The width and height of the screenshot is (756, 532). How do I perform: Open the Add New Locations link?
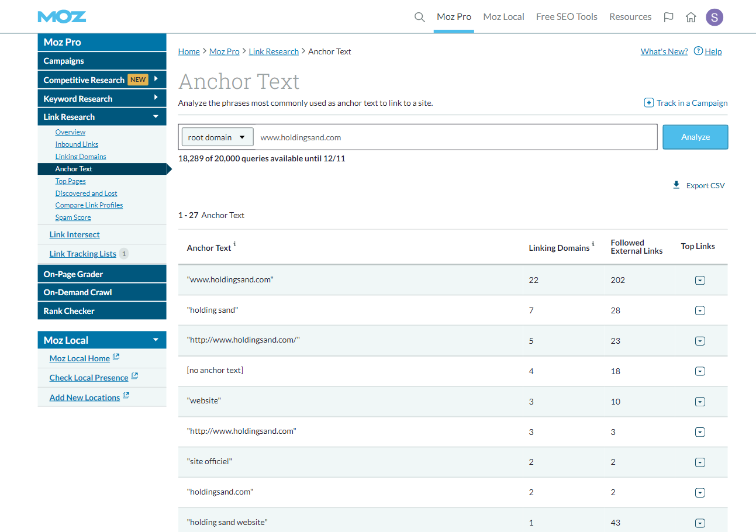[x=85, y=398]
